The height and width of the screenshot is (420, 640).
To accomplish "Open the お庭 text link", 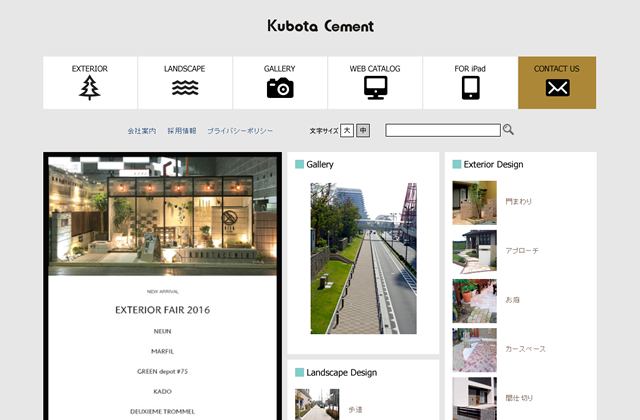I will tap(512, 300).
